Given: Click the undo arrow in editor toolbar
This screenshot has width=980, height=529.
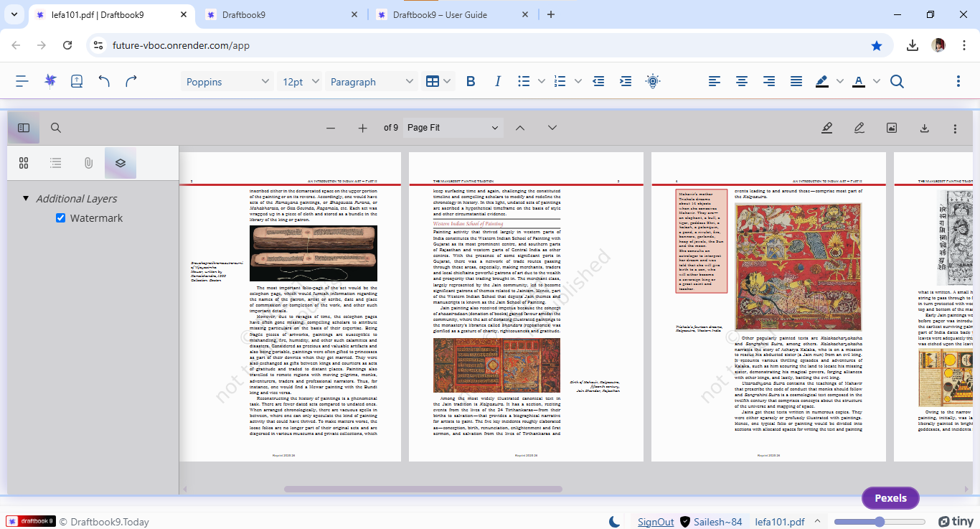Looking at the screenshot, I should (104, 81).
